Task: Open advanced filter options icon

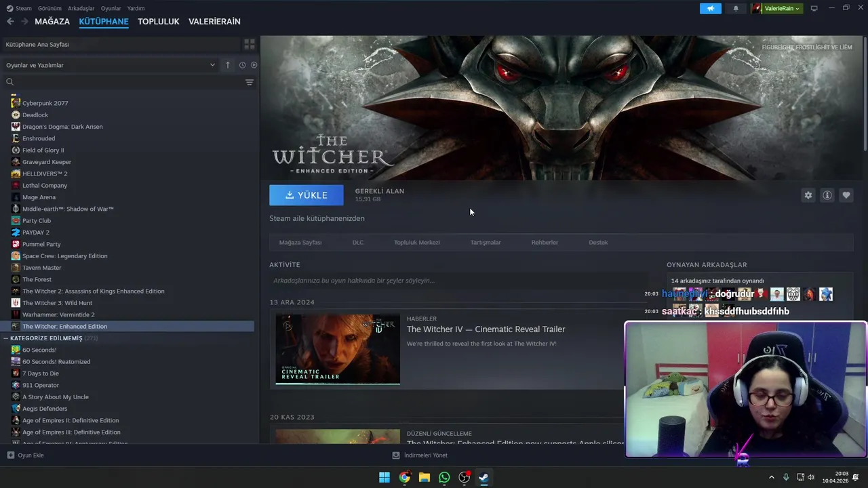Action: [250, 82]
